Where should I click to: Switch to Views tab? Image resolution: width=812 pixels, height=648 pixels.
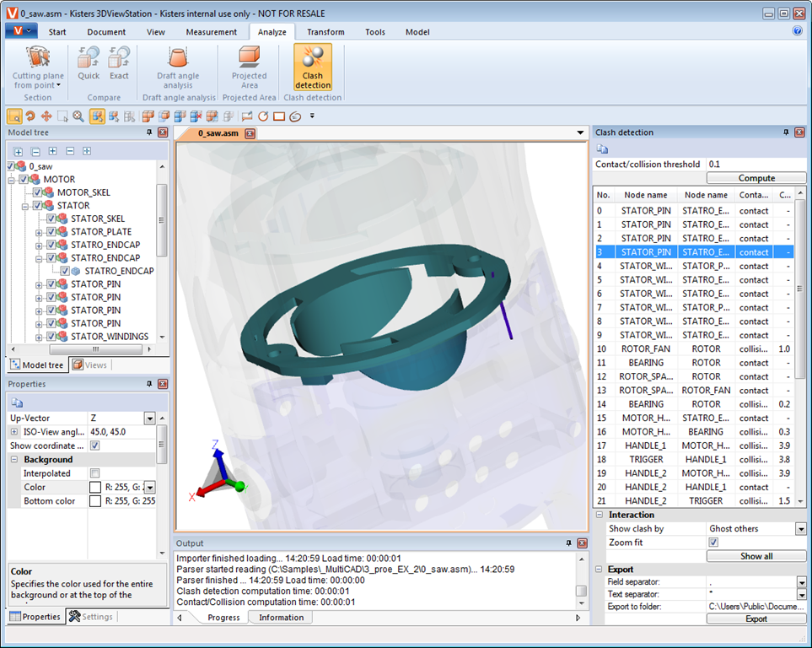tap(89, 365)
